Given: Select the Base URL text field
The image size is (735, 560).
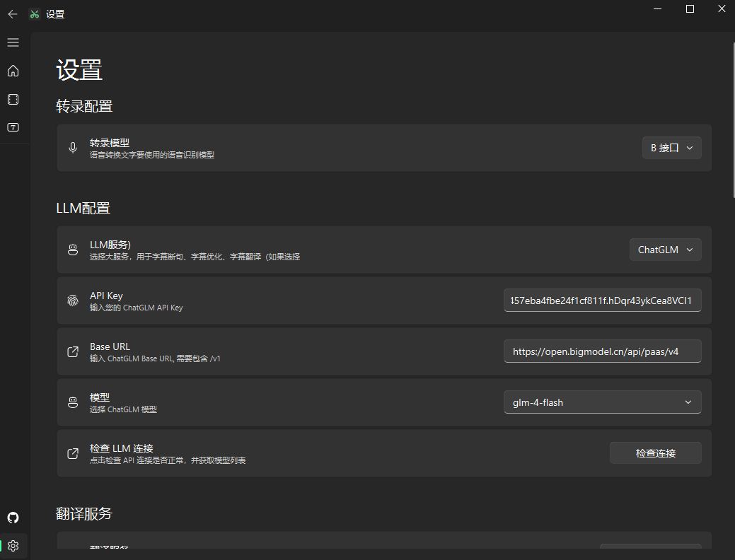Looking at the screenshot, I should tap(602, 351).
